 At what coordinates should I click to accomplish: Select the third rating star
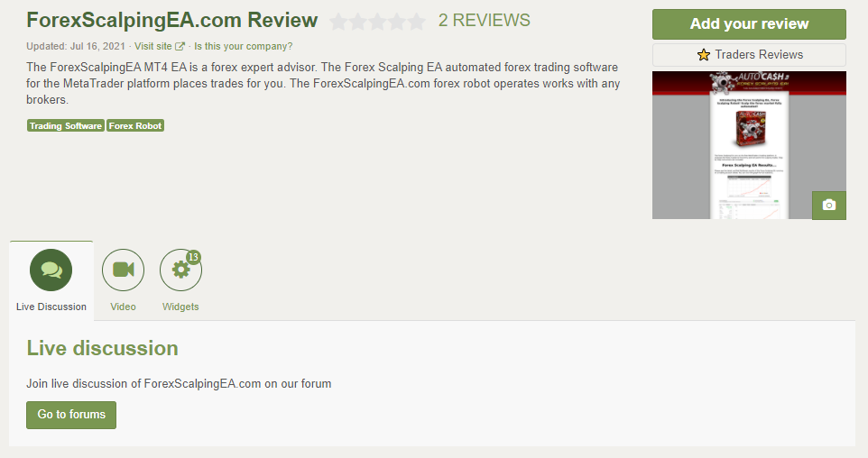tap(377, 22)
